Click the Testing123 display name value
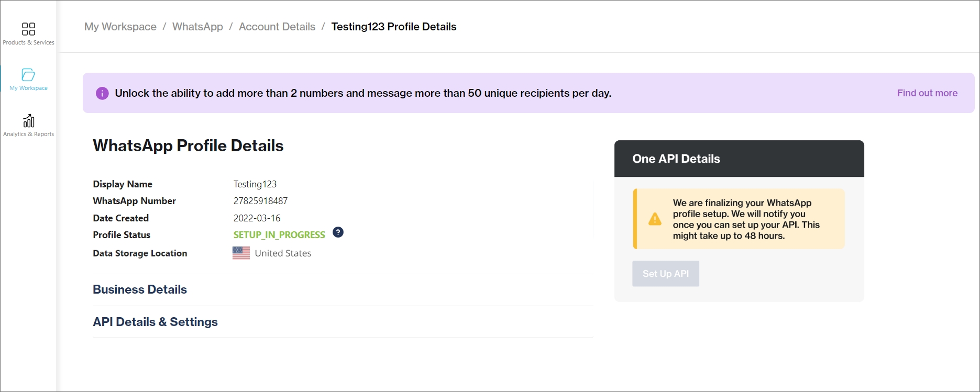 tap(255, 184)
